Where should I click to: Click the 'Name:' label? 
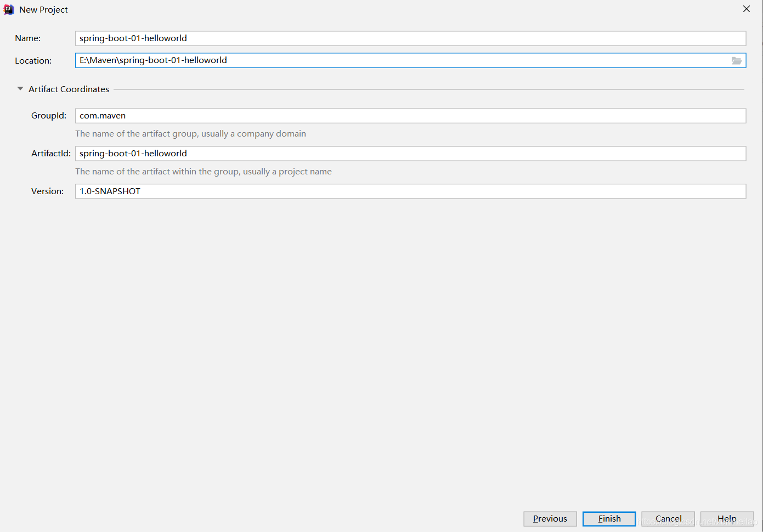click(x=28, y=38)
